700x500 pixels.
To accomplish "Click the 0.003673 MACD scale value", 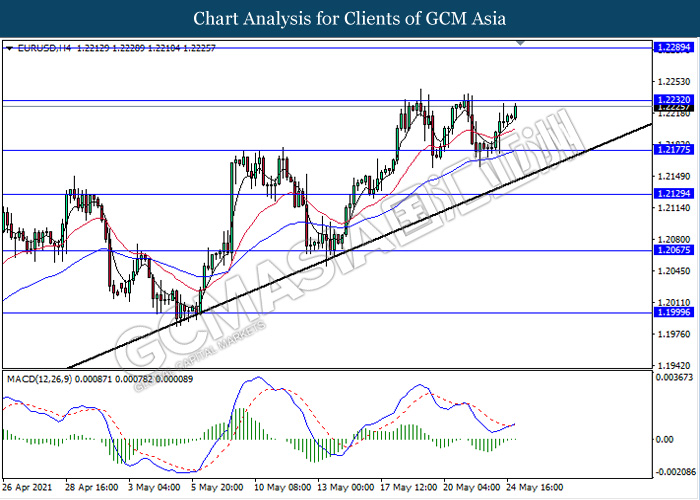I will (x=674, y=378).
